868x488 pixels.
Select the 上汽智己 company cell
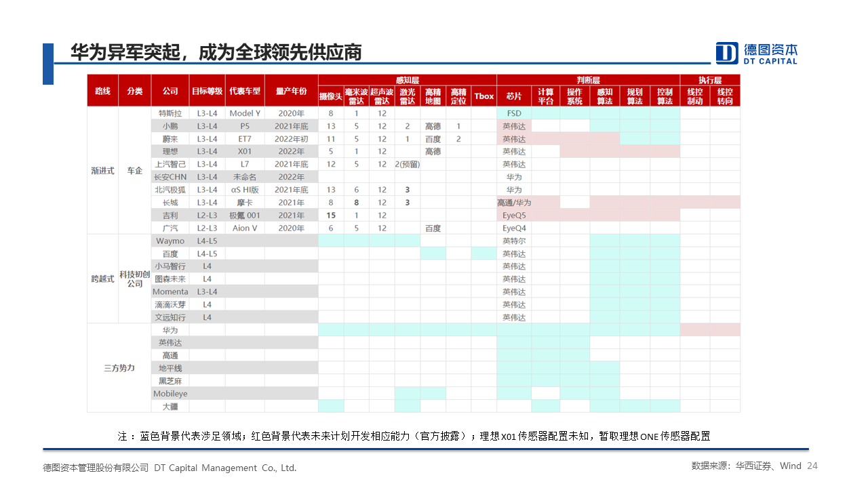click(170, 164)
